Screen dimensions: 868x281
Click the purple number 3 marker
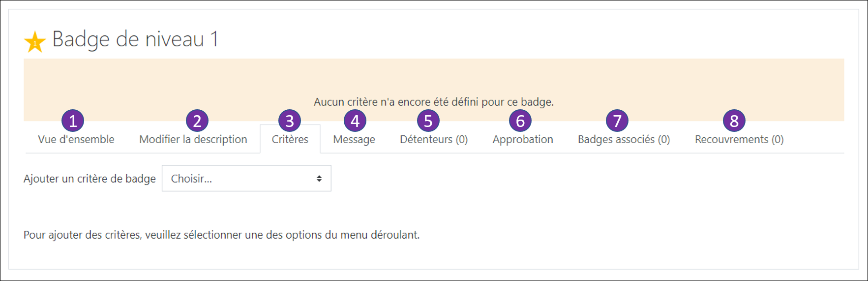(x=290, y=121)
